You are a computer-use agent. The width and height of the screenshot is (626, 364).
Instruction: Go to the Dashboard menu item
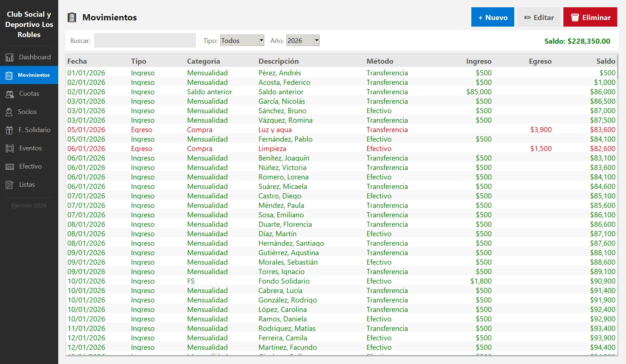(x=29, y=57)
